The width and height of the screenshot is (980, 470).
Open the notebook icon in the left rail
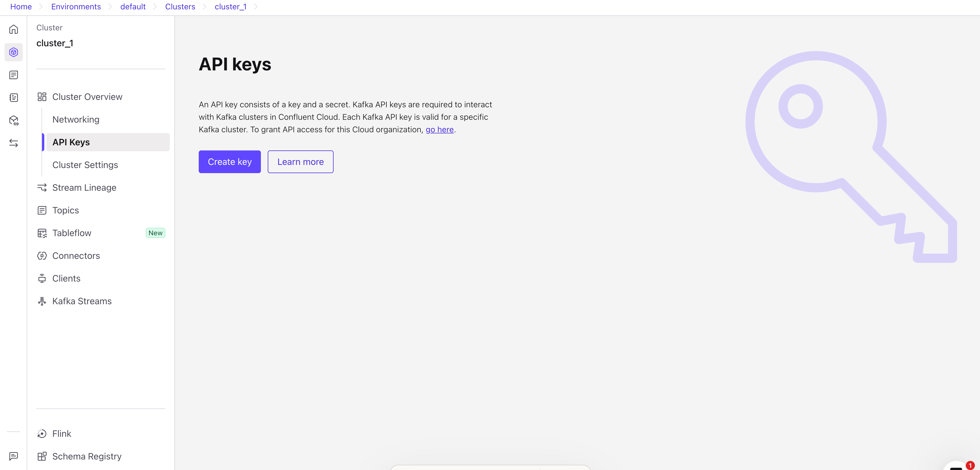(x=13, y=97)
